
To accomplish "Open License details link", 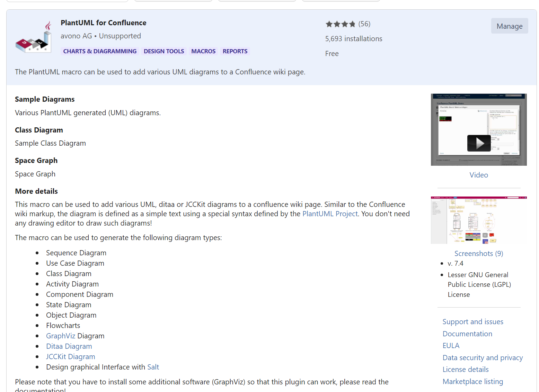I will click(466, 370).
